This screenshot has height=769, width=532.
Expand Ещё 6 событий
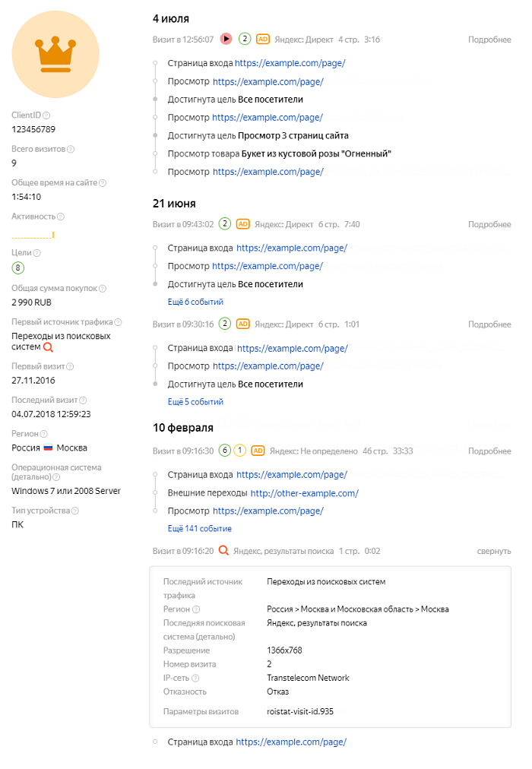[x=195, y=302]
